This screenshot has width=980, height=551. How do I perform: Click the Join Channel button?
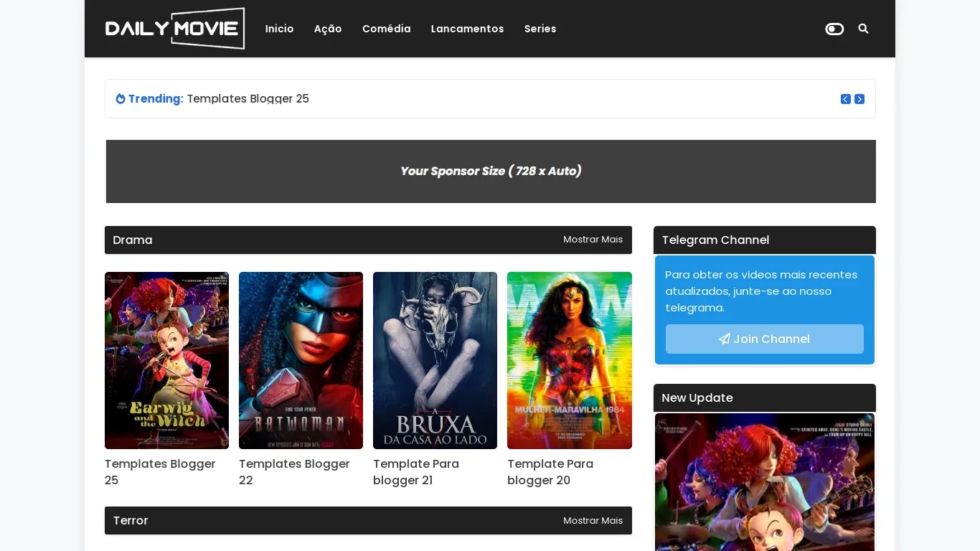[x=765, y=339]
